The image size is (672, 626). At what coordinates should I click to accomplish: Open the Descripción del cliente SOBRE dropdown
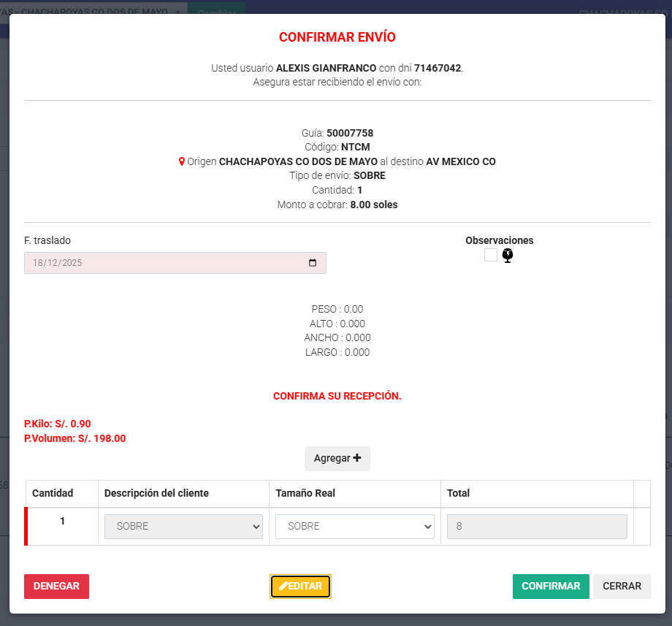[183, 526]
